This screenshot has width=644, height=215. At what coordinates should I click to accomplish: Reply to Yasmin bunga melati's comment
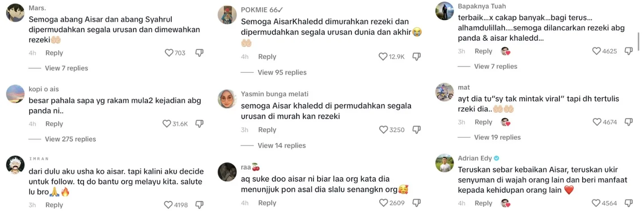267,130
